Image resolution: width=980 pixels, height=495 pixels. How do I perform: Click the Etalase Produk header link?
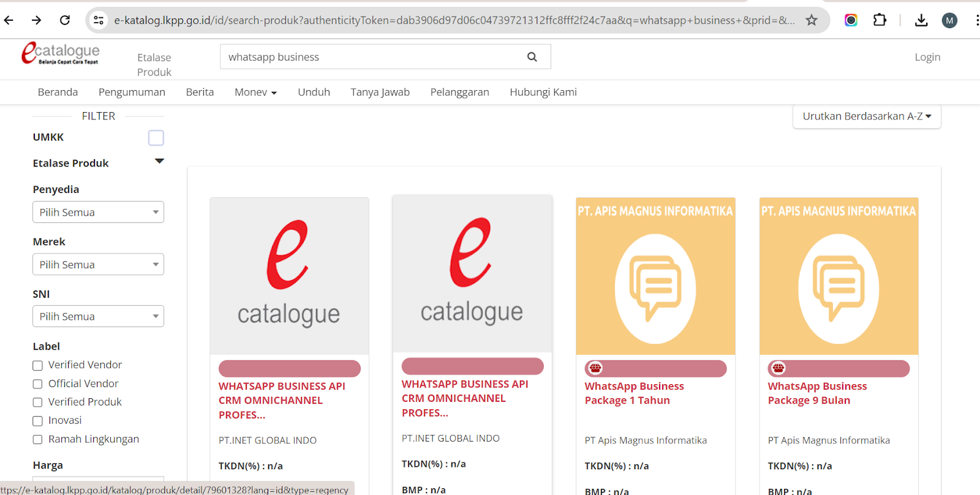pos(154,64)
